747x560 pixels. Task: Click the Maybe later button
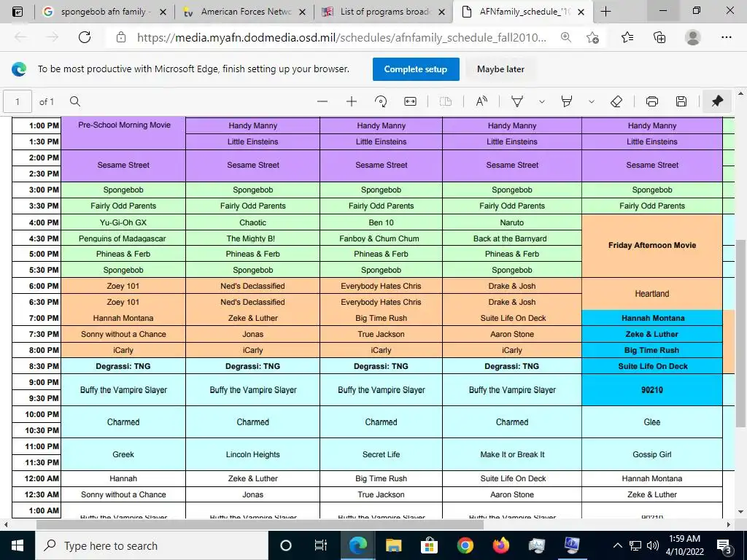[x=500, y=69]
